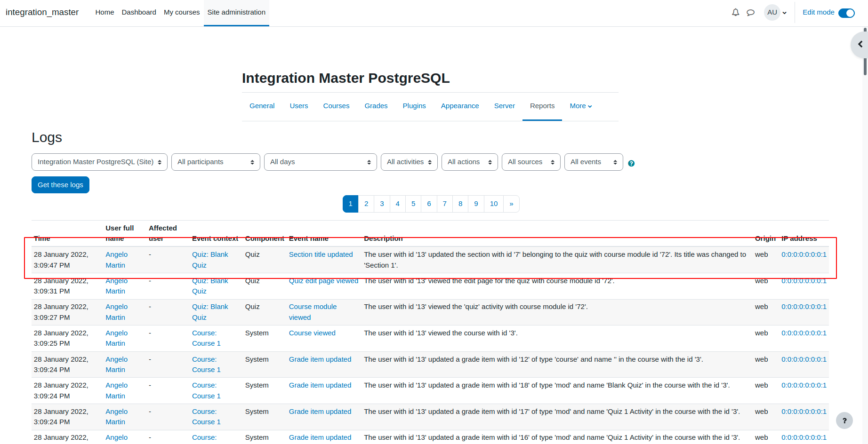Open Course: Course 1 link in 3:09:25 PM row
The image size is (868, 444).
point(206,338)
